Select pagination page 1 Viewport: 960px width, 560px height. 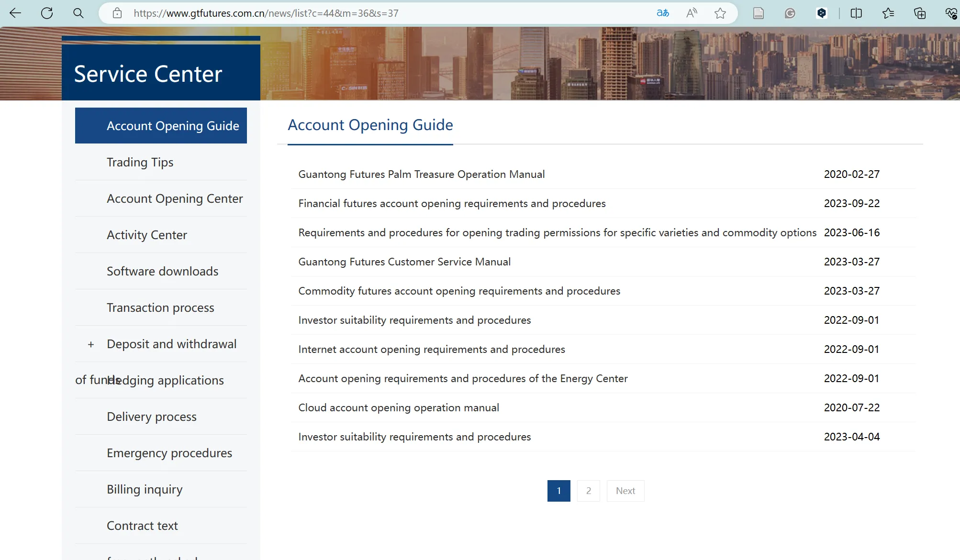click(x=559, y=491)
